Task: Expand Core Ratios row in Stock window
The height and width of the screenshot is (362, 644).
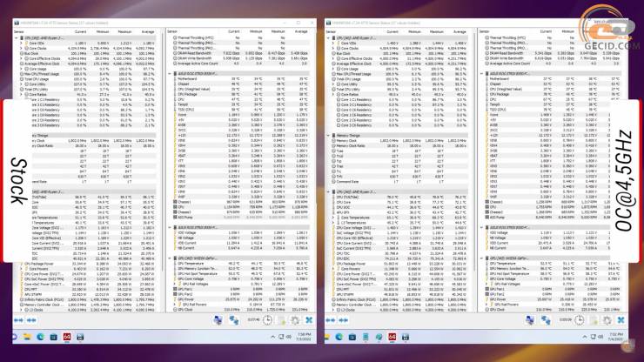Action: [x=22, y=94]
